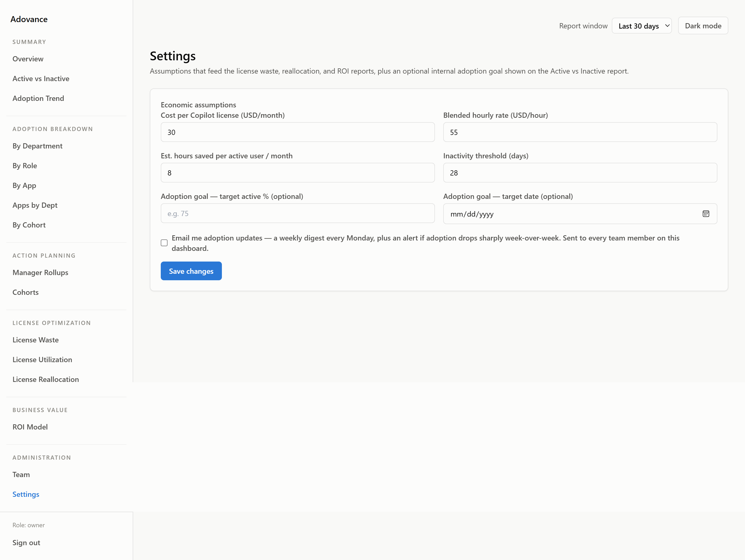This screenshot has height=560, width=745.
Task: Edit the Blended hourly rate field
Action: pyautogui.click(x=580, y=132)
